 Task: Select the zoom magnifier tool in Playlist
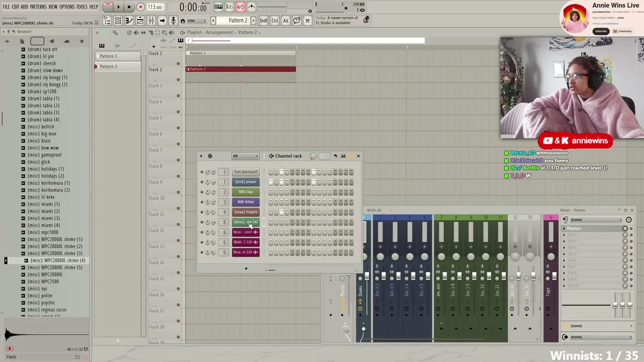164,32
